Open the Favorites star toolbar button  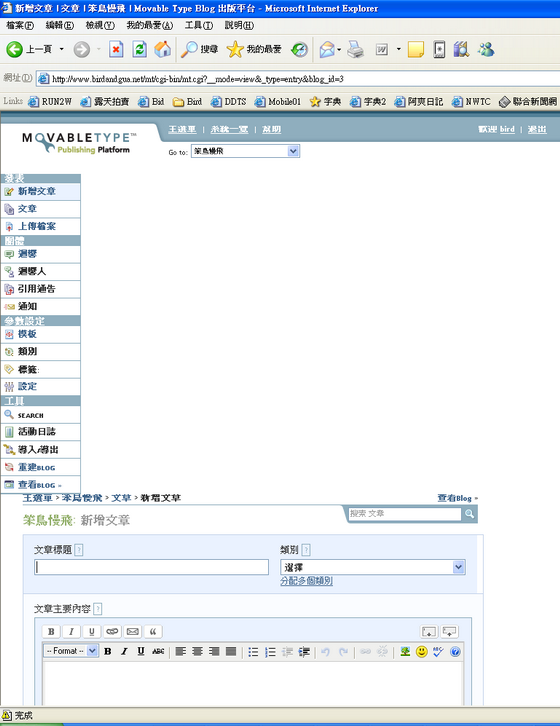235,49
